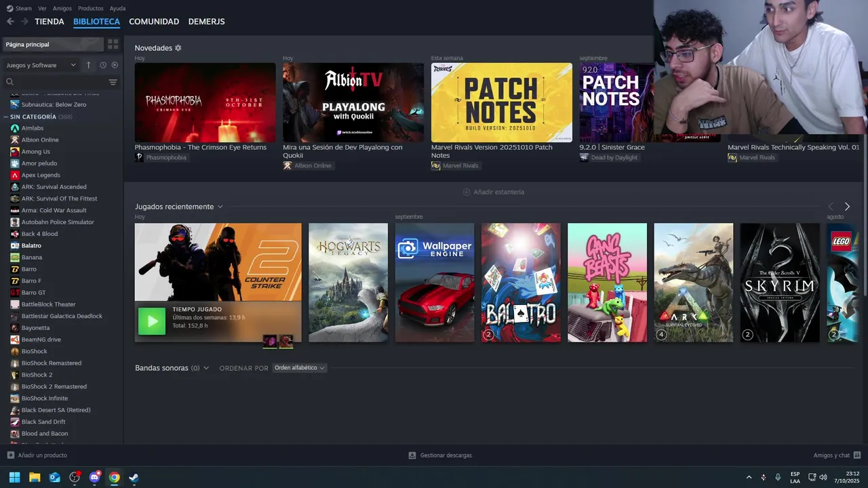
Task: Toggle ready-to-play filter icon
Action: (115, 65)
